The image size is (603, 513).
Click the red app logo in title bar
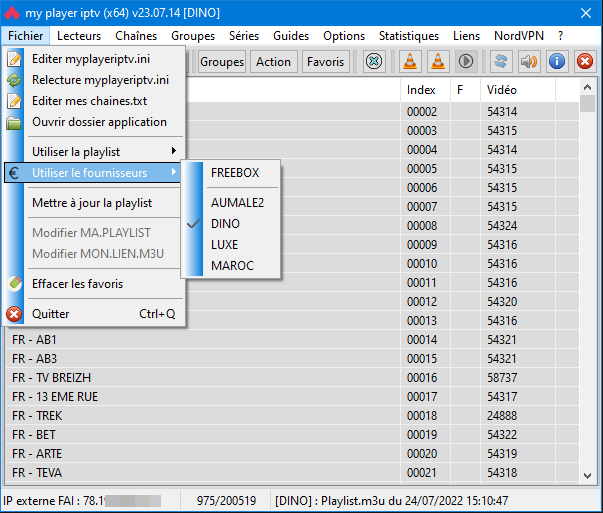coord(12,13)
